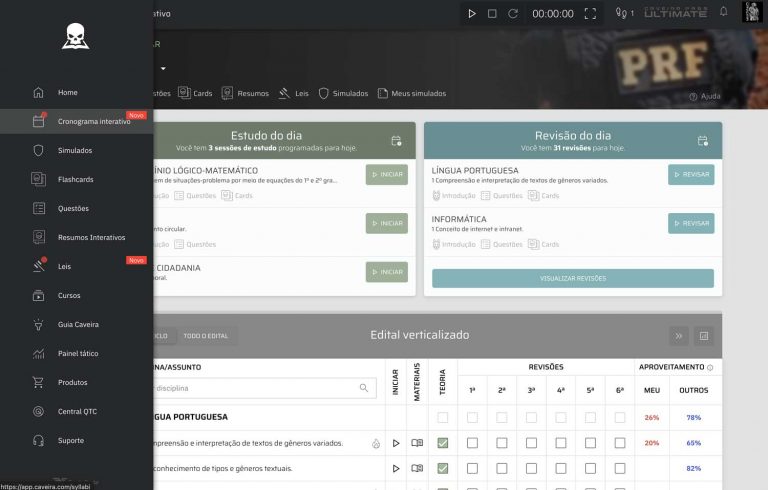Image resolution: width=768 pixels, height=490 pixels.
Task: Start the study timer with play button
Action: [x=472, y=14]
